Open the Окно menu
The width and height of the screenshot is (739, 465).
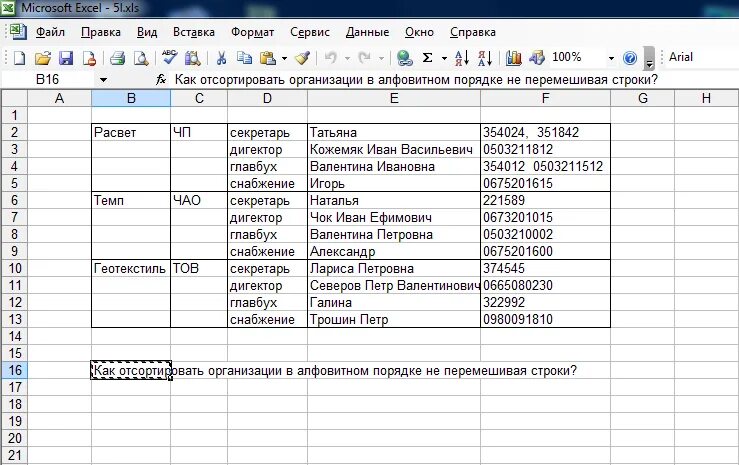pyautogui.click(x=419, y=32)
